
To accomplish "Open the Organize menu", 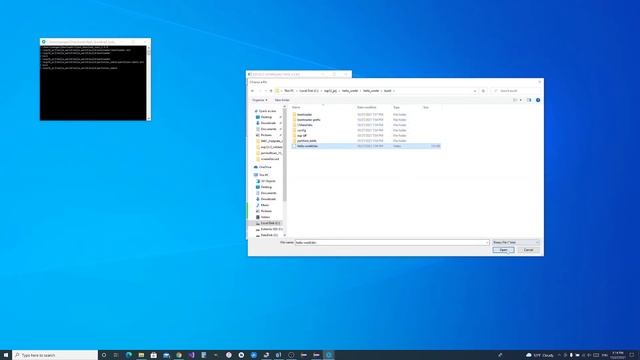I will [x=260, y=100].
